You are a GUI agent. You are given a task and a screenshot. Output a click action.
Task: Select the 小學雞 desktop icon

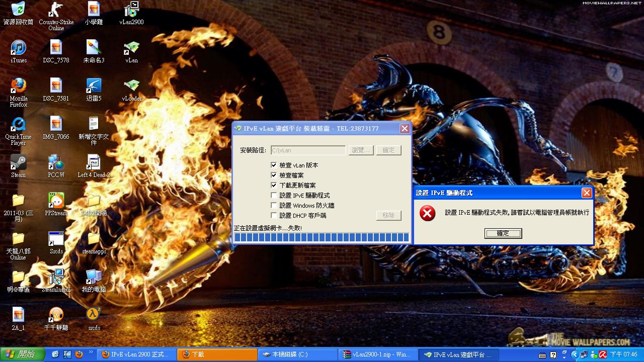(x=94, y=14)
